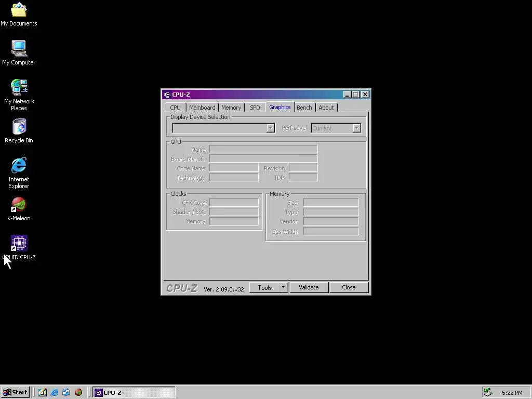Select the My Network Places icon
532x399 pixels.
[x=19, y=95]
